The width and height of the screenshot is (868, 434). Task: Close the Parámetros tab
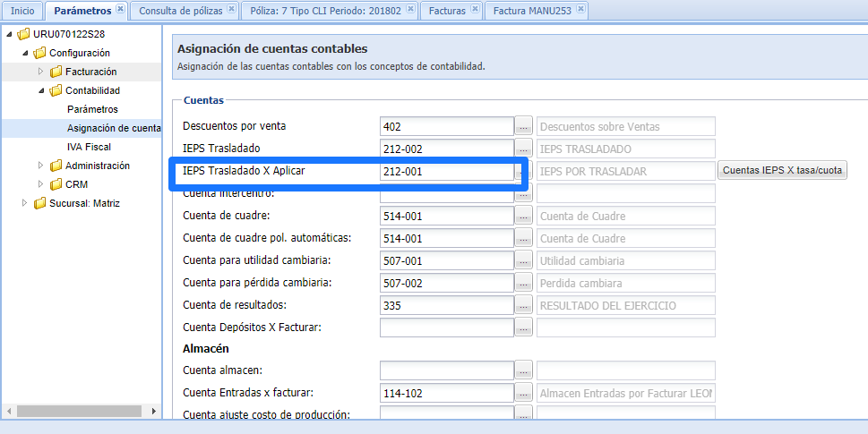[x=120, y=10]
